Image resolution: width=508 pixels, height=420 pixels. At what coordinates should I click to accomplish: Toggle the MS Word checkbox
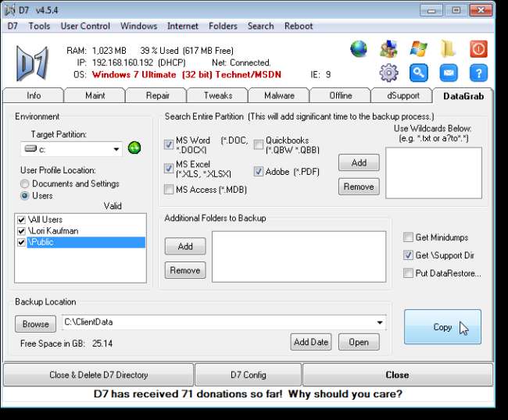(169, 144)
